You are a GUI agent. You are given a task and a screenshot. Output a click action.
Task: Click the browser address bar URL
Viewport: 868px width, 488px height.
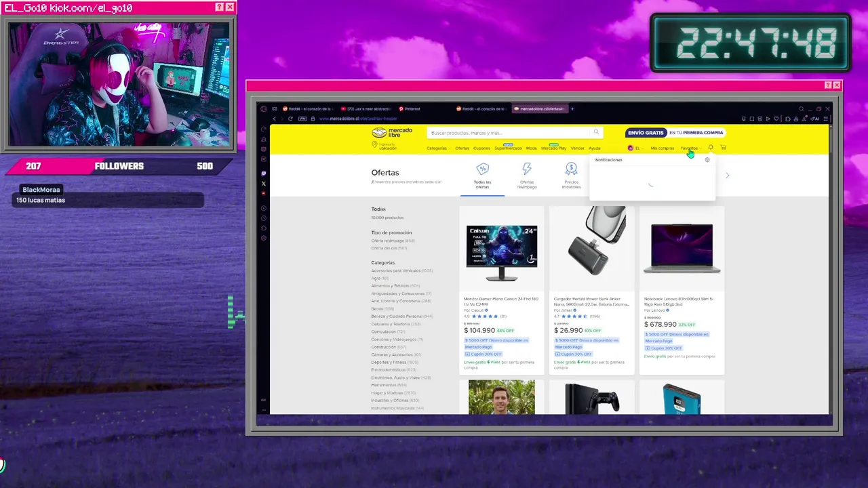point(358,119)
